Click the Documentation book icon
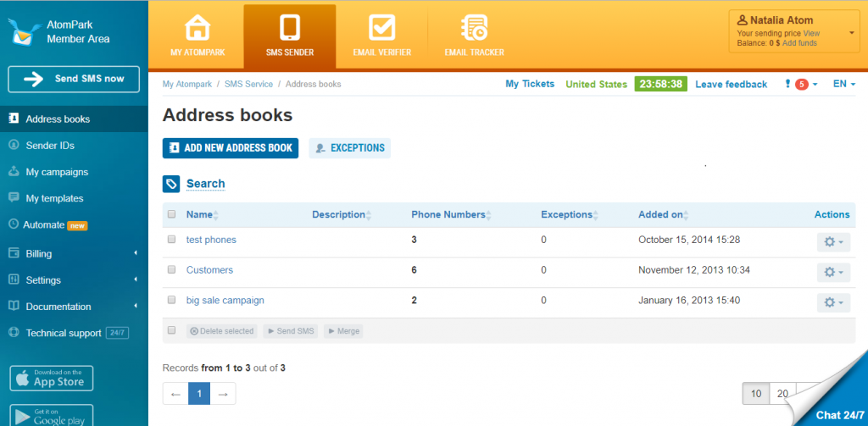The image size is (868, 426). coord(14,306)
